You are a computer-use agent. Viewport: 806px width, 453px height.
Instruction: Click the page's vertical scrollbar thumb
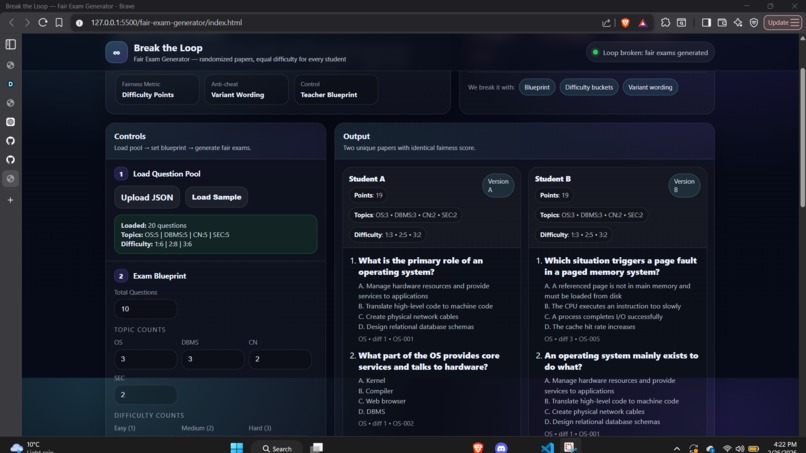point(802,138)
